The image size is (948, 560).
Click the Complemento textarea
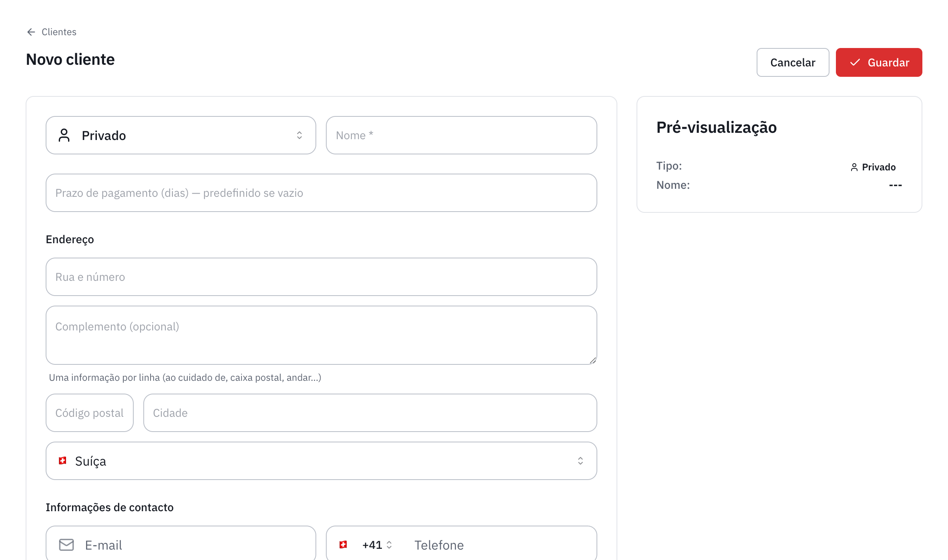pos(321,335)
